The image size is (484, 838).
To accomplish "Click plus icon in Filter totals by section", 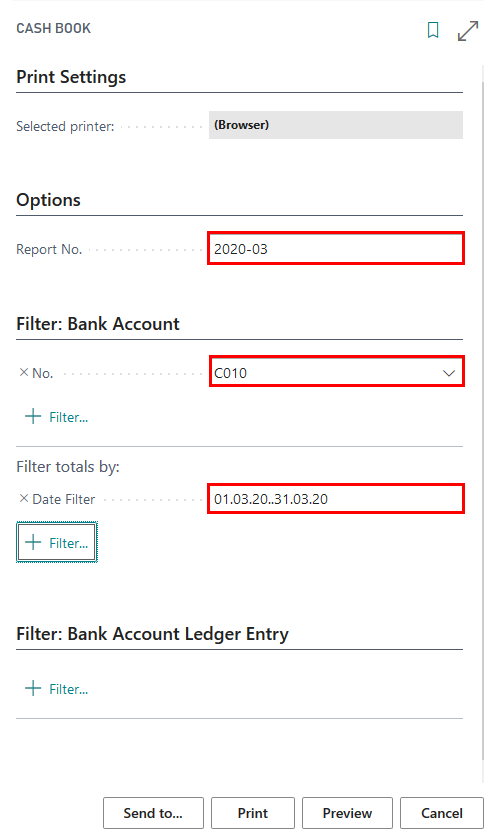I will pyautogui.click(x=33, y=542).
